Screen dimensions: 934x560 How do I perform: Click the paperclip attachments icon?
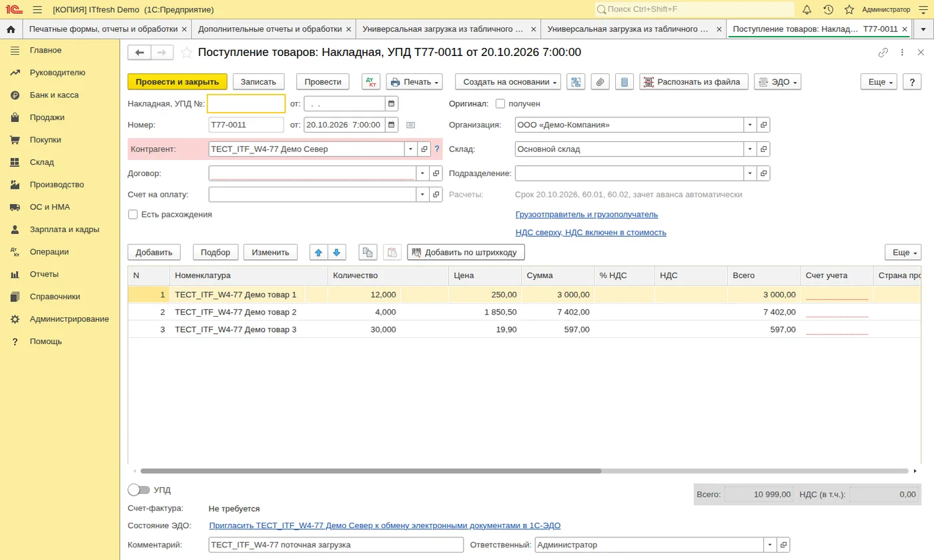click(600, 81)
